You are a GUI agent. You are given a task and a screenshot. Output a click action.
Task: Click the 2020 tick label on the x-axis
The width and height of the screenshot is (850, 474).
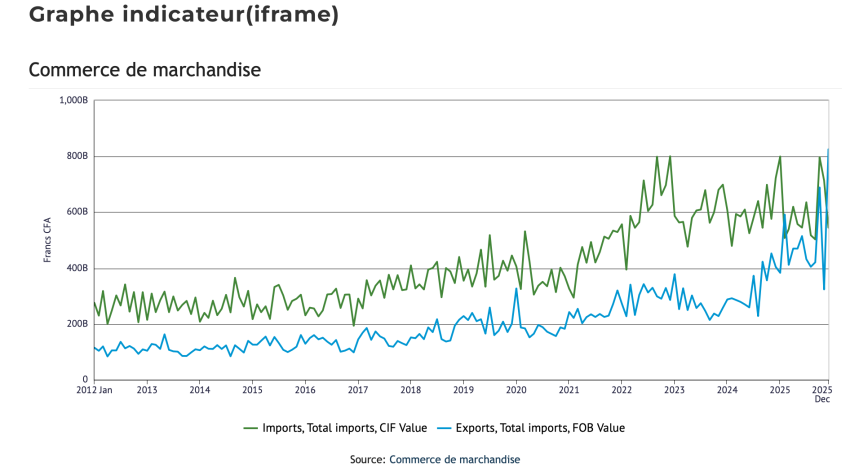[516, 388]
